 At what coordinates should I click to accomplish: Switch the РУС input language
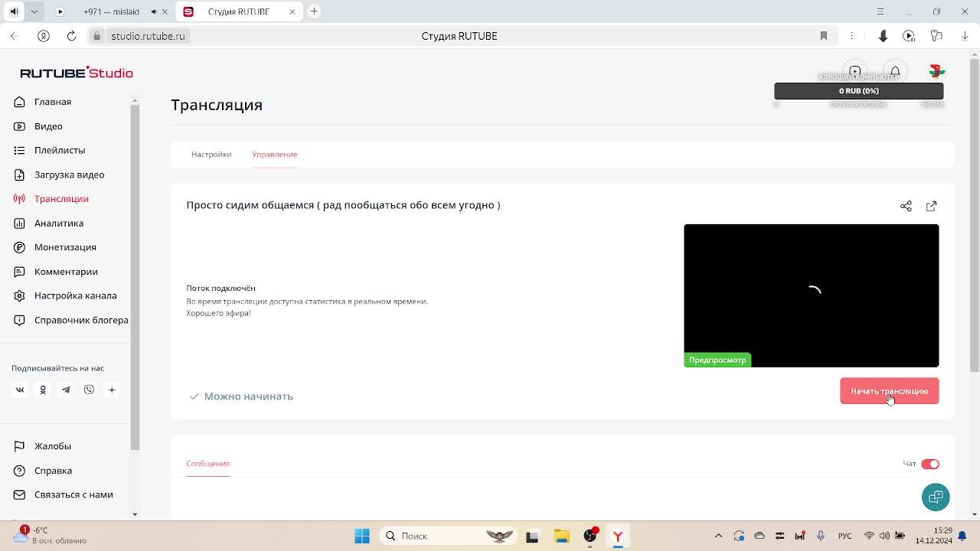(x=844, y=536)
